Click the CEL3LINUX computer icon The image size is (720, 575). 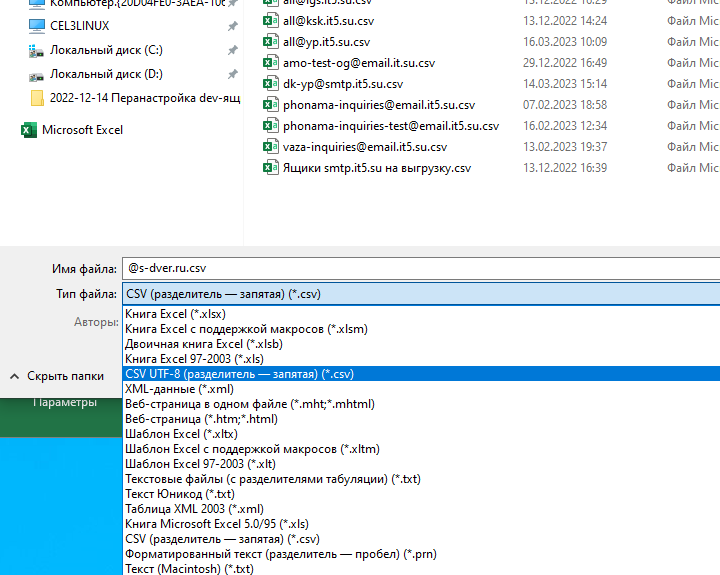coord(37,26)
